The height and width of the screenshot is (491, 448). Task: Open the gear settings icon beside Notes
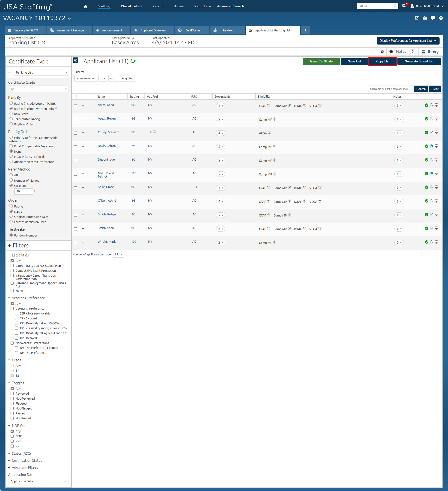click(382, 52)
